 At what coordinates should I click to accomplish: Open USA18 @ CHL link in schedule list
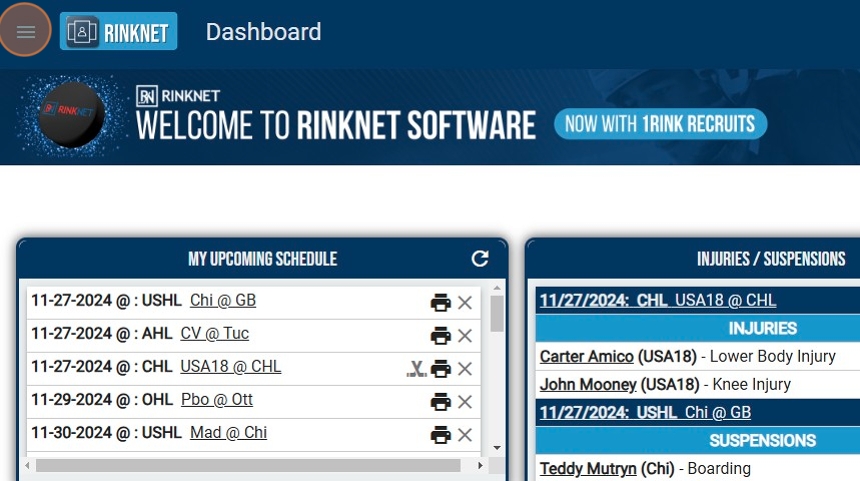click(x=230, y=366)
